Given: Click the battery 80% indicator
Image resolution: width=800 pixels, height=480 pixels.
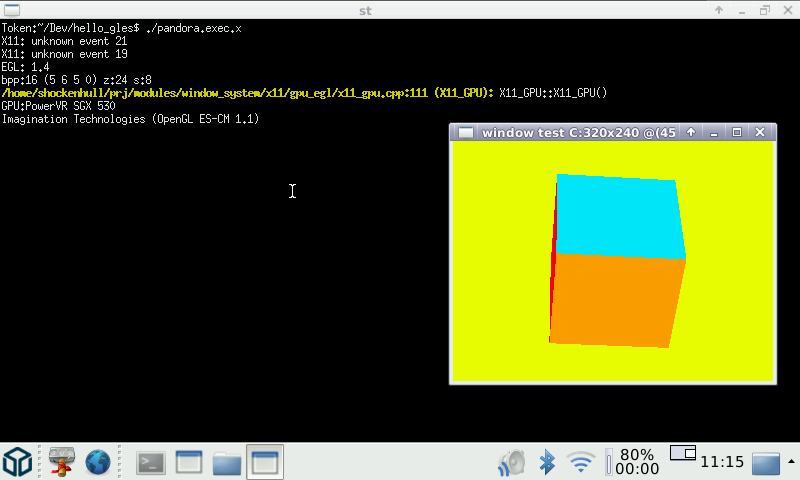Looking at the screenshot, I should [635, 461].
